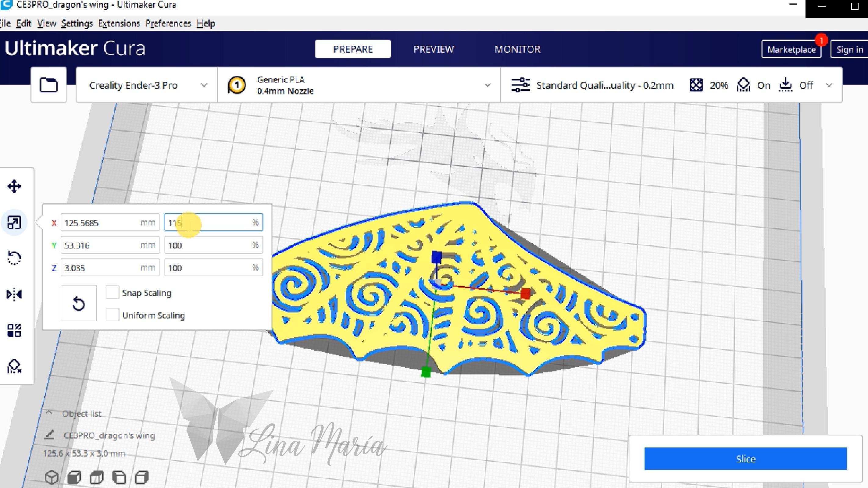This screenshot has width=868, height=488.
Task: Click the X scale percent field
Action: 214,222
